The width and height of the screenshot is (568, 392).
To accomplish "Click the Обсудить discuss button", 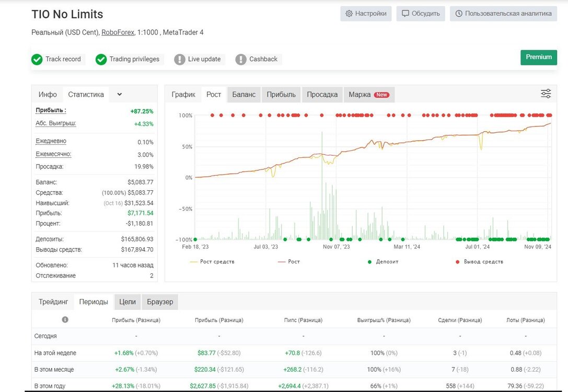I will pos(421,14).
